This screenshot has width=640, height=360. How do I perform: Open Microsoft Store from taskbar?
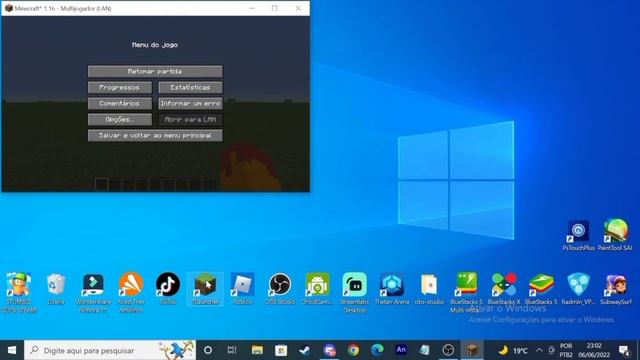coord(281,350)
